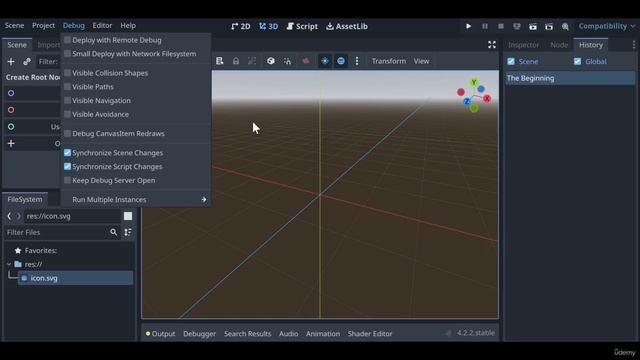Open the Project menu
This screenshot has width=640, height=360.
click(x=43, y=25)
